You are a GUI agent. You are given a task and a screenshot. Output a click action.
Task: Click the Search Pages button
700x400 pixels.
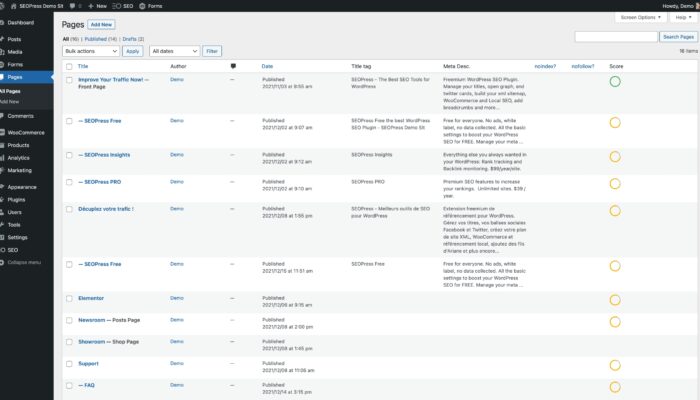[678, 37]
